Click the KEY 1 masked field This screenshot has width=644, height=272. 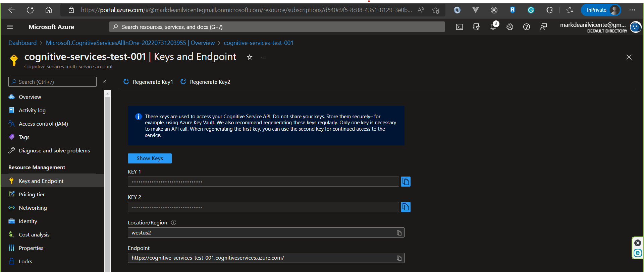coord(263,182)
